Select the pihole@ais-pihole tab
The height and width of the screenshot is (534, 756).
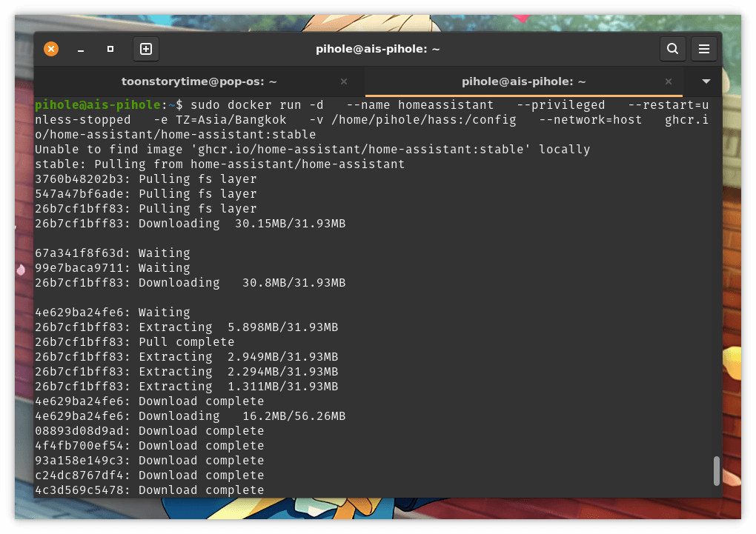[523, 81]
